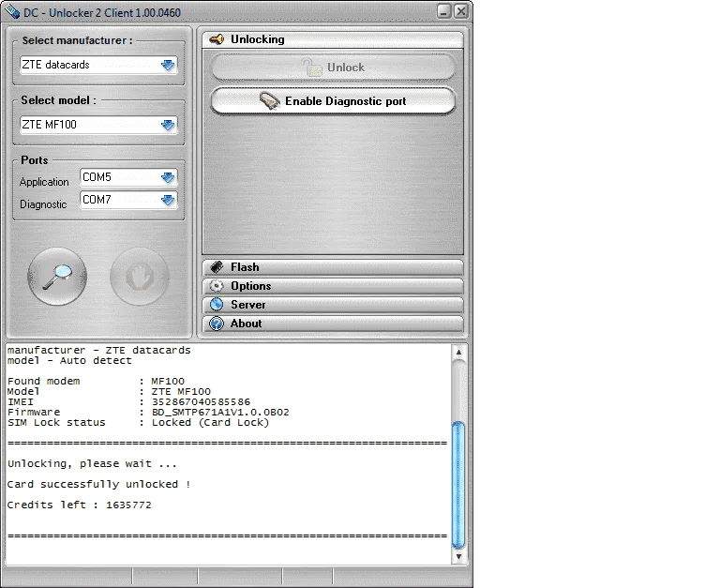720x588 pixels.
Task: Click 'model - Auto detect' log line
Action: point(69,361)
